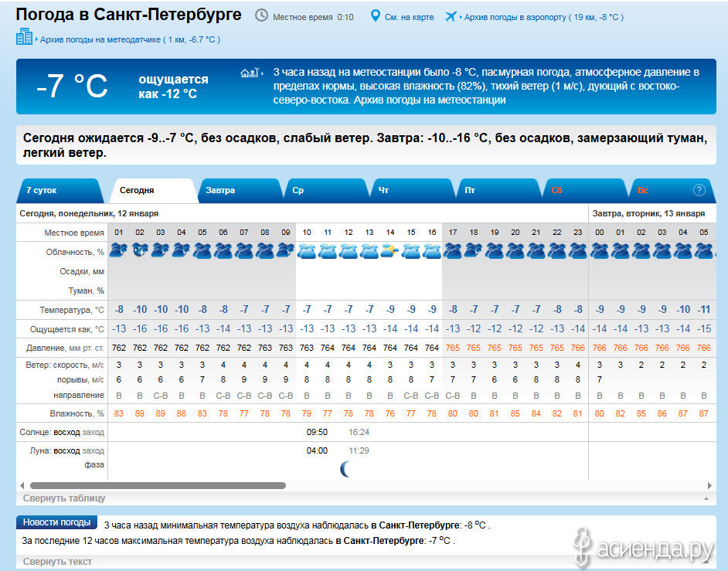Open the "См. на карте" link
Image resolution: width=728 pixels, height=571 pixels.
[x=410, y=17]
